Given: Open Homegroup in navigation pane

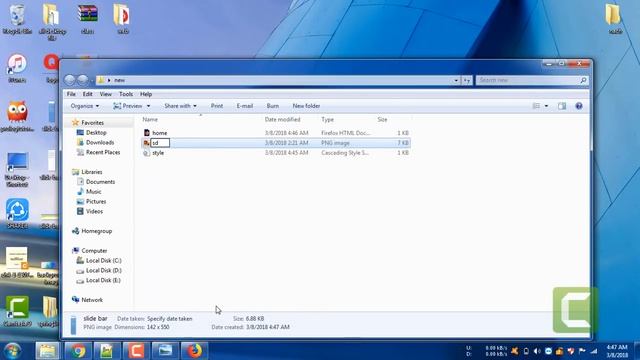Looking at the screenshot, I should point(96,231).
